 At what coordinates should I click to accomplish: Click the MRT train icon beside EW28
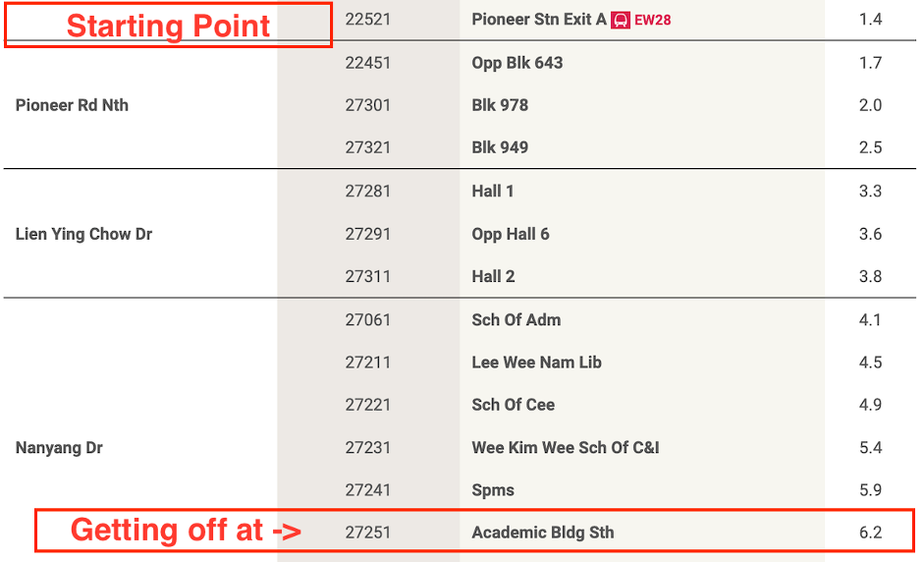(621, 20)
